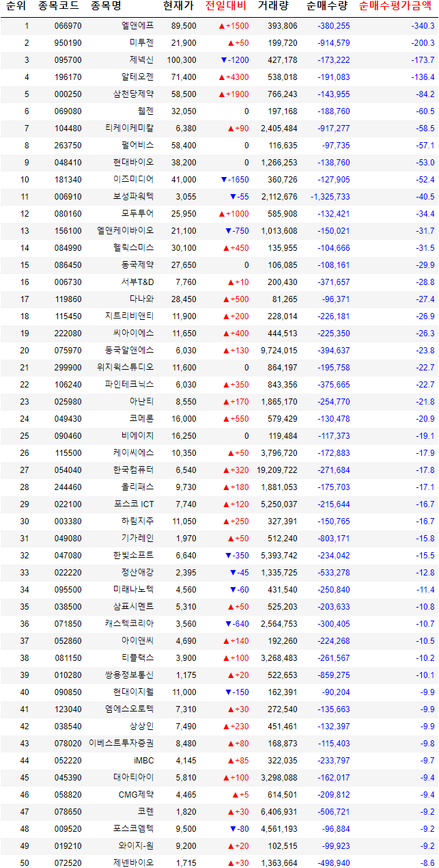
Task: Click stock code 052860
Action: coord(68,641)
